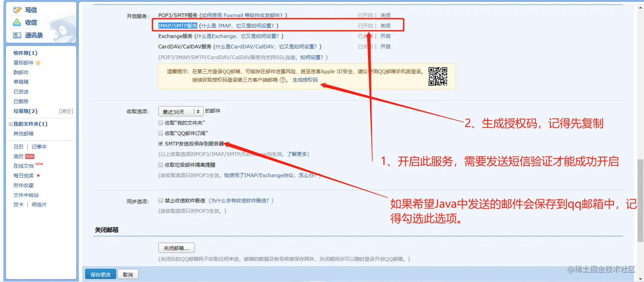Click 清空 to empty the junk folder
Image resolution: width=644 pixels, height=282 pixels.
pyautogui.click(x=66, y=111)
